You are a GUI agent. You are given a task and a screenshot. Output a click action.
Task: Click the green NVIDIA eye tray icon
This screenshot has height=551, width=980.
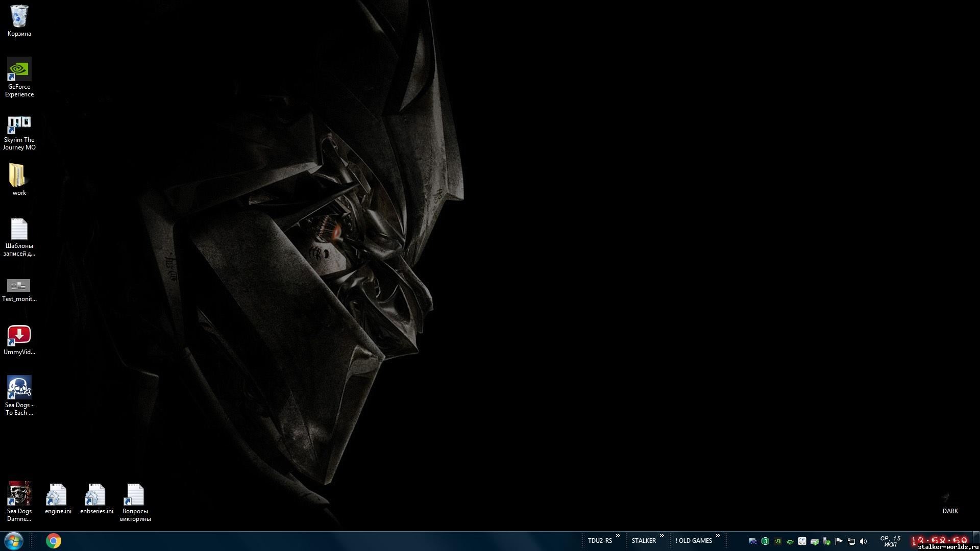pos(790,541)
